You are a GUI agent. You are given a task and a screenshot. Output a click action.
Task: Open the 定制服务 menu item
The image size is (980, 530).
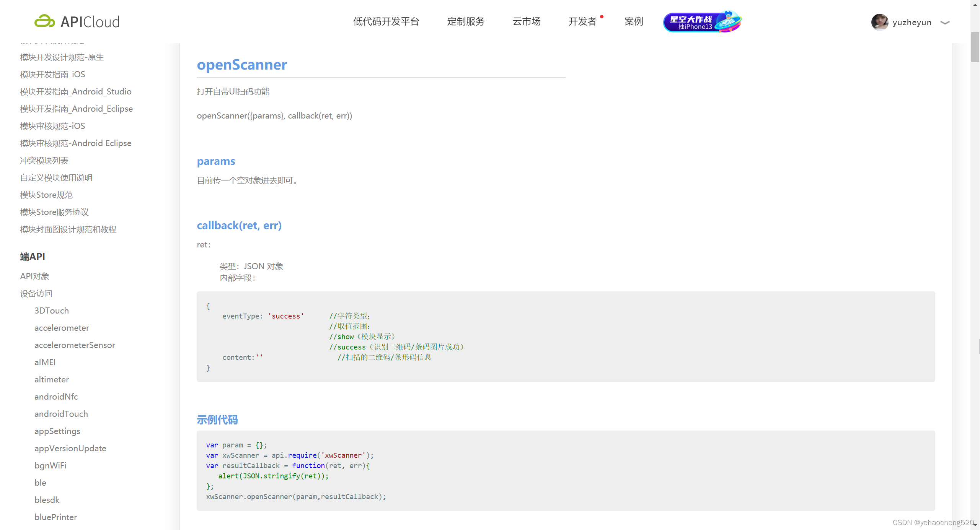coord(466,21)
